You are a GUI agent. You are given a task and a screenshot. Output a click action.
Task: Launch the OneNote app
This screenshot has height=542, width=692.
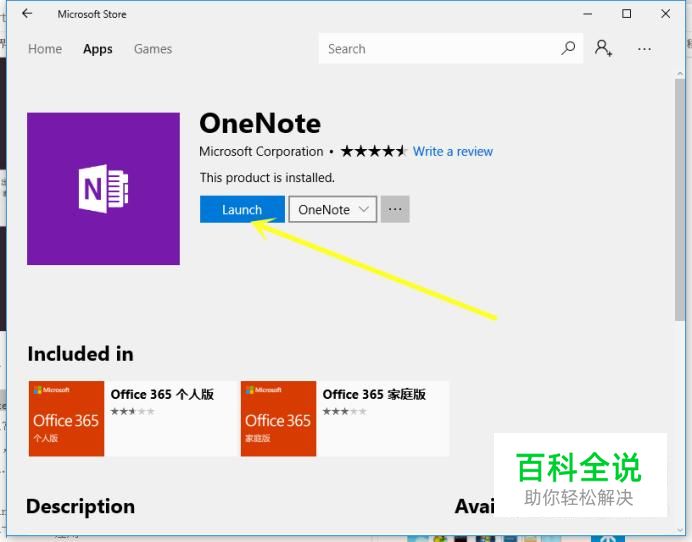tap(242, 209)
